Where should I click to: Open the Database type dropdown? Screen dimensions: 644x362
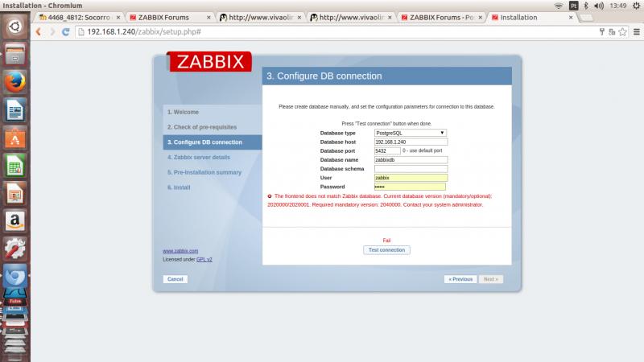coord(410,133)
